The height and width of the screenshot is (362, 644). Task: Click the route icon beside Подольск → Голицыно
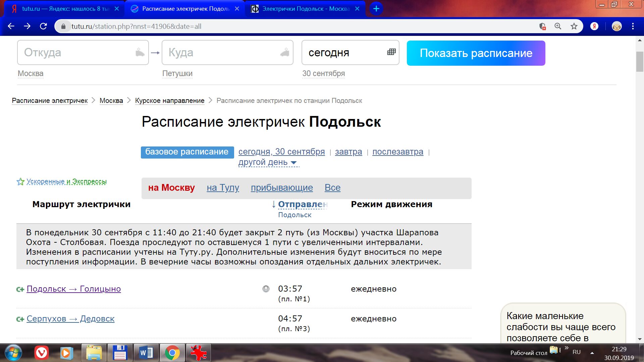click(x=20, y=289)
